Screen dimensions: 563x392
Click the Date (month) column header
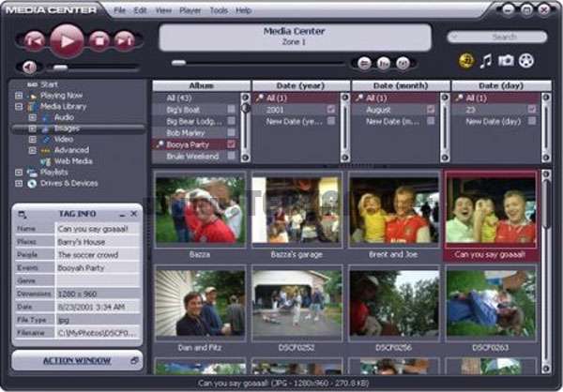pyautogui.click(x=401, y=85)
